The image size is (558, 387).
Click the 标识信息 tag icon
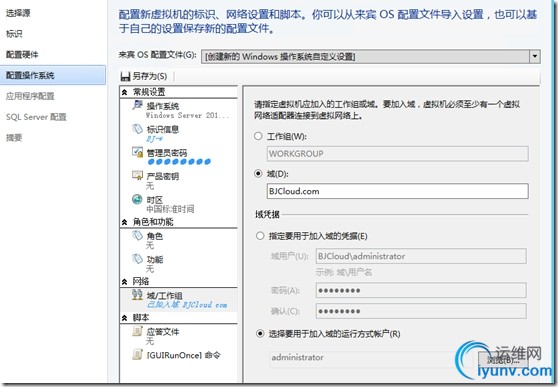point(137,129)
